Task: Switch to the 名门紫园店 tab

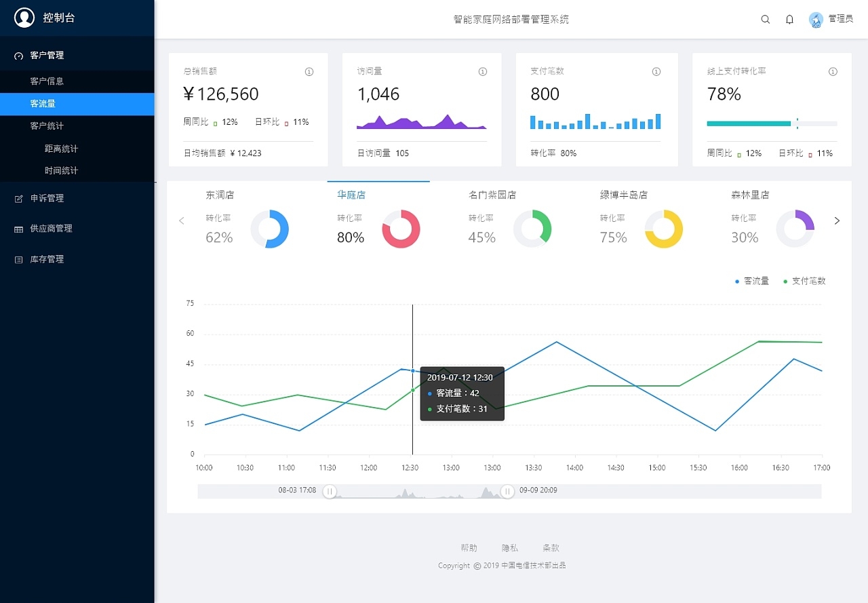Action: pos(492,195)
